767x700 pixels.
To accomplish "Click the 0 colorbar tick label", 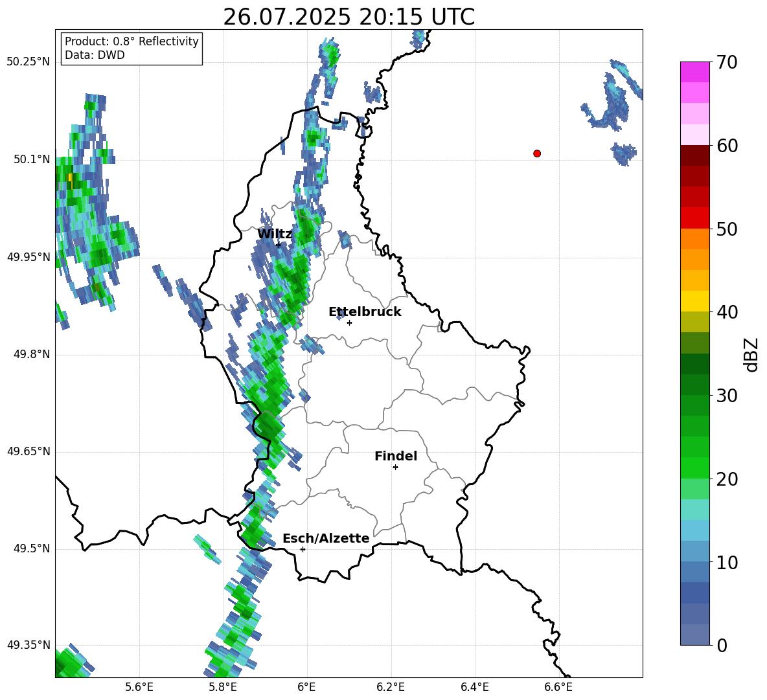I will (x=722, y=645).
